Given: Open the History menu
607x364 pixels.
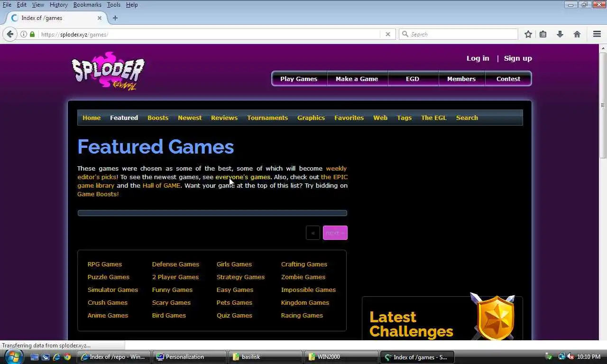Looking at the screenshot, I should [58, 5].
